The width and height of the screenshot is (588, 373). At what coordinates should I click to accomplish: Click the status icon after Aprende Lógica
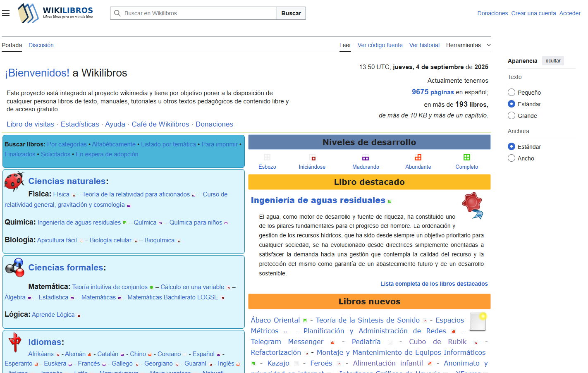tap(79, 316)
